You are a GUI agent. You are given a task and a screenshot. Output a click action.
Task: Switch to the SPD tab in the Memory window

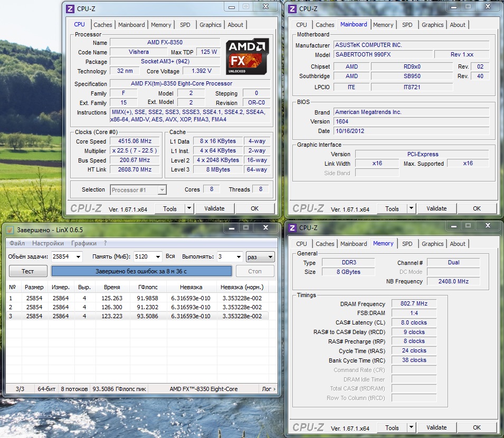(407, 244)
